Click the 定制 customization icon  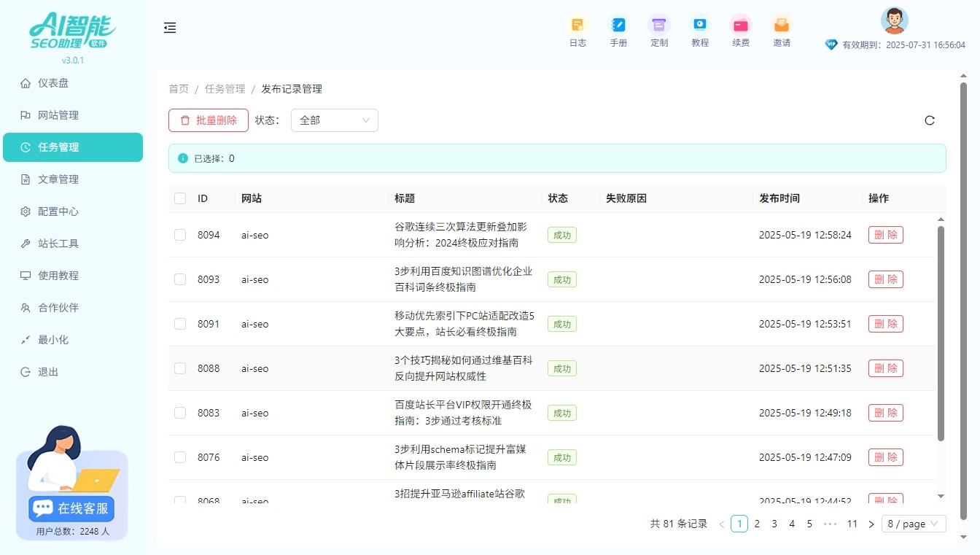[x=659, y=26]
